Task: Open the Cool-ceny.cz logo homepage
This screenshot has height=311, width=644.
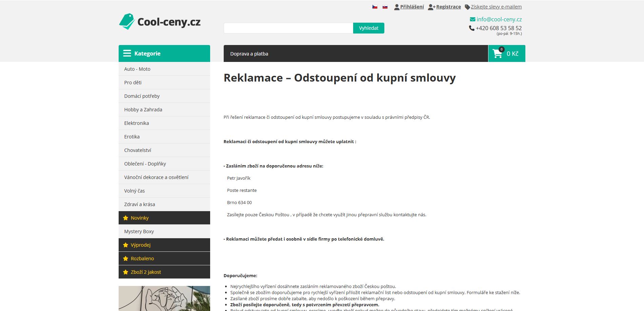Action: (x=160, y=22)
